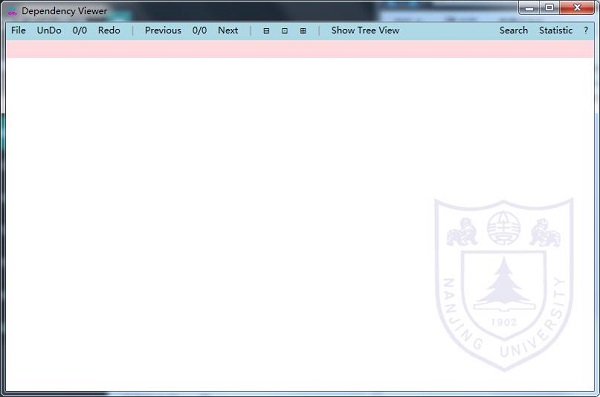Click the 0/0 counter between Previous and Next
This screenshot has height=397, width=600.
pyautogui.click(x=199, y=30)
